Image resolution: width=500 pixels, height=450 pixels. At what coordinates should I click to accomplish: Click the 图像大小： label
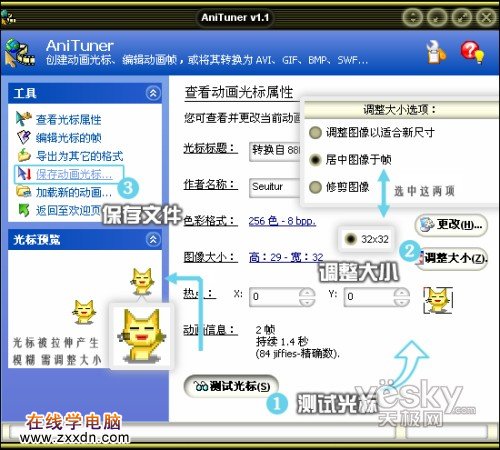click(210, 257)
